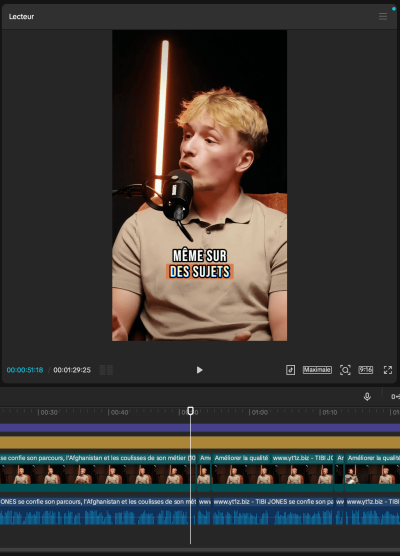Click the 'www.yt1z.biz - TIBI JO' video clip label

click(x=302, y=458)
